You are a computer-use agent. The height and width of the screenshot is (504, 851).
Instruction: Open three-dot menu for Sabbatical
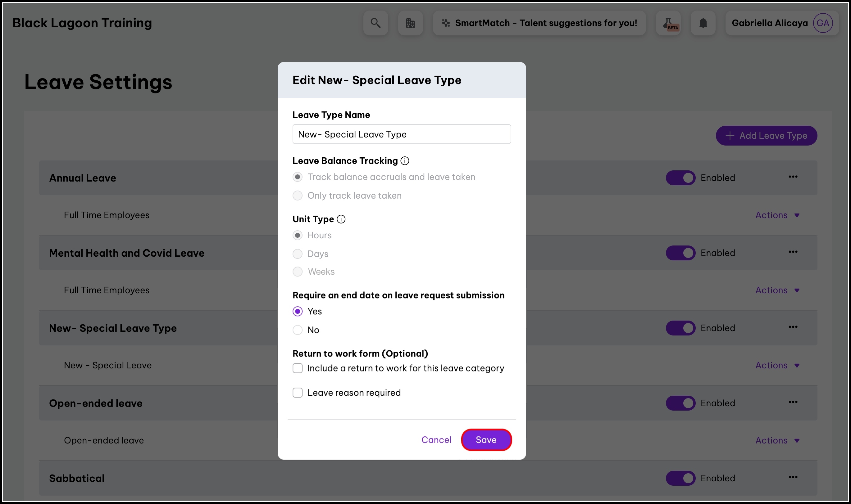click(793, 477)
